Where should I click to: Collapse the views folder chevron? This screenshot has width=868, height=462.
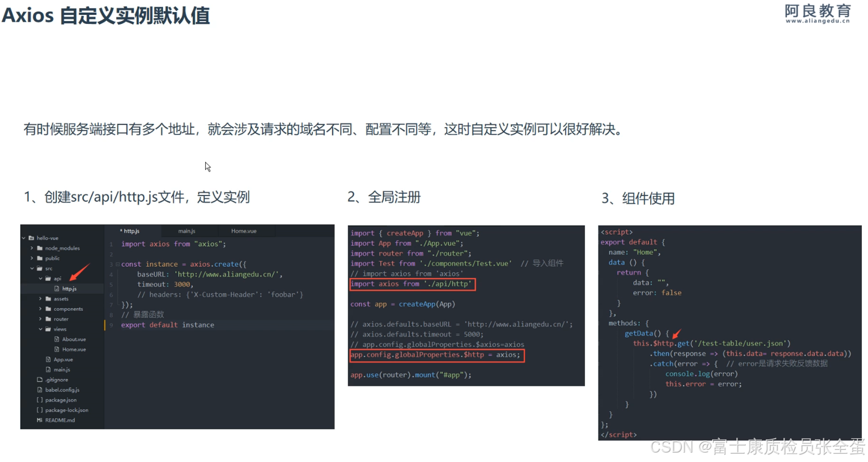(x=40, y=329)
